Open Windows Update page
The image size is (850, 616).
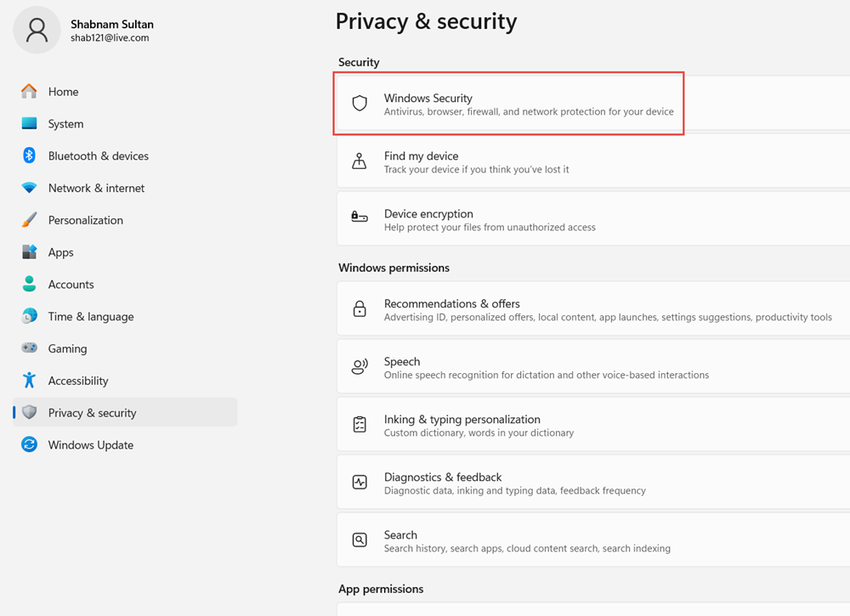click(125, 445)
